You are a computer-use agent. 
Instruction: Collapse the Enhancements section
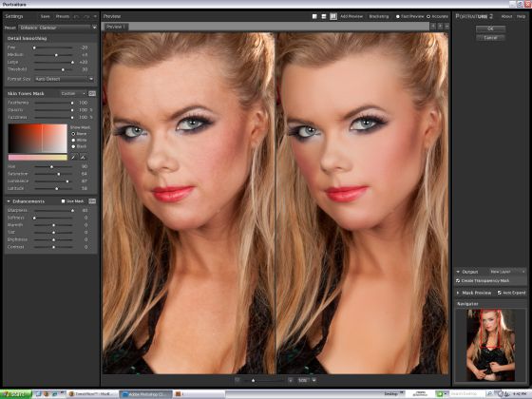pyautogui.click(x=9, y=201)
